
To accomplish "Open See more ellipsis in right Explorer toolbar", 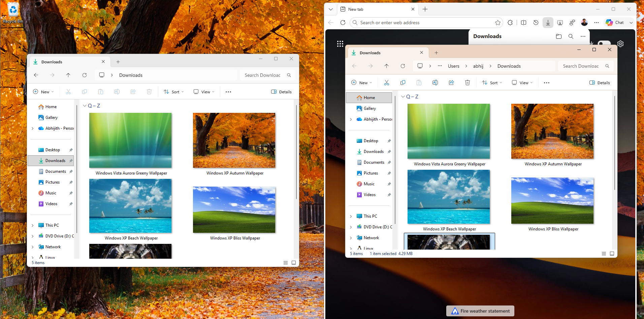I will [x=547, y=83].
